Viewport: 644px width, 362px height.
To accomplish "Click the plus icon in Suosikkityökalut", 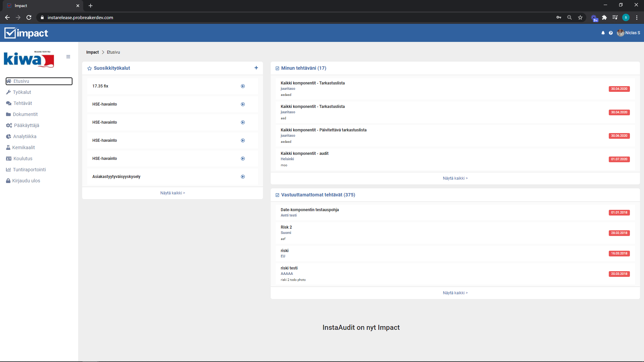I will click(x=256, y=68).
